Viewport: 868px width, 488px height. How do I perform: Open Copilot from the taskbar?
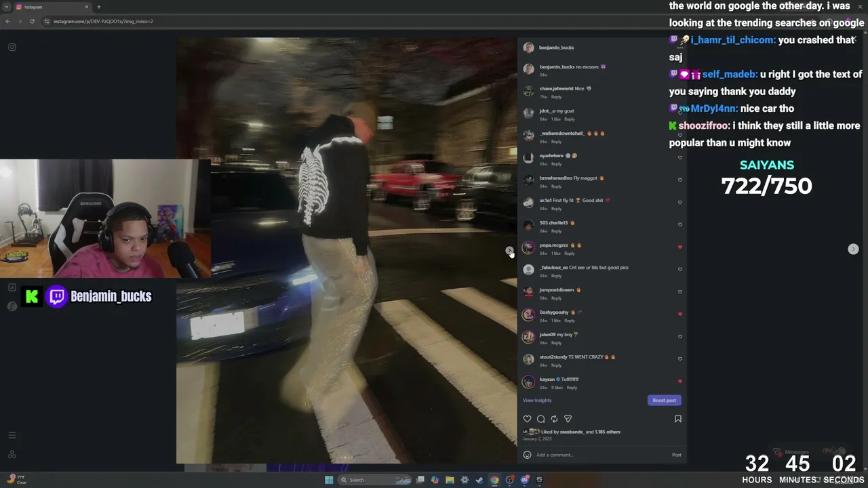435,480
